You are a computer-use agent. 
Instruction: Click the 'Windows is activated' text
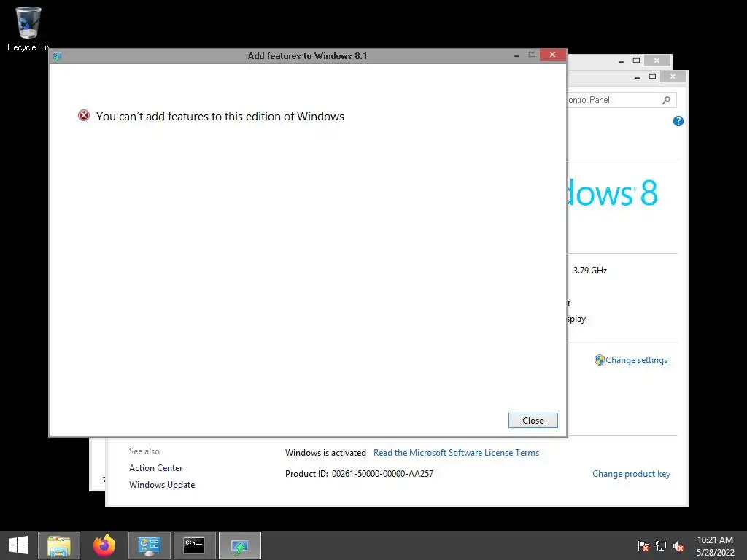click(325, 453)
